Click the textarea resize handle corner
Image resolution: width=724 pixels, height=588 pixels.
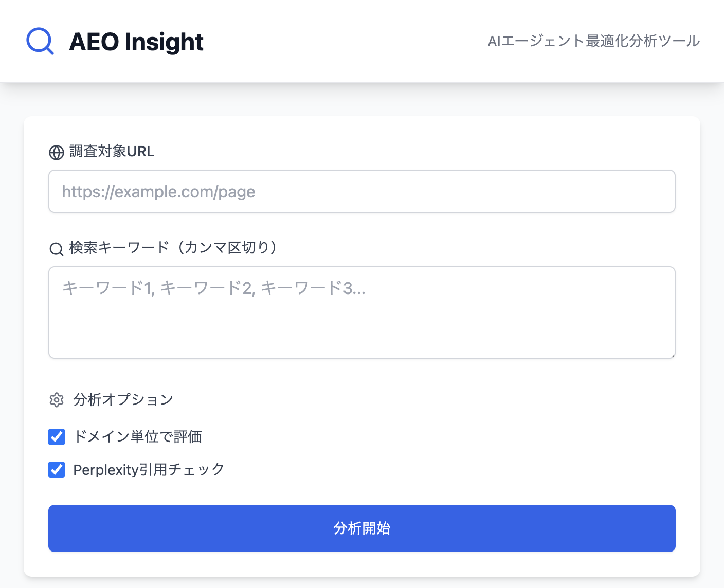coord(672,355)
